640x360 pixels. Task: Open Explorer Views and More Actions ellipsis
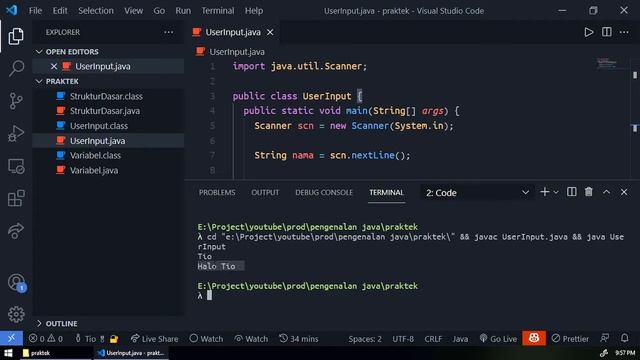(169, 32)
